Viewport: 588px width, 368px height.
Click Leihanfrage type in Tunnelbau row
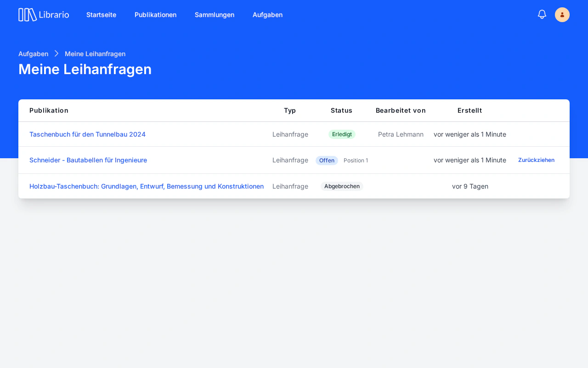click(290, 134)
